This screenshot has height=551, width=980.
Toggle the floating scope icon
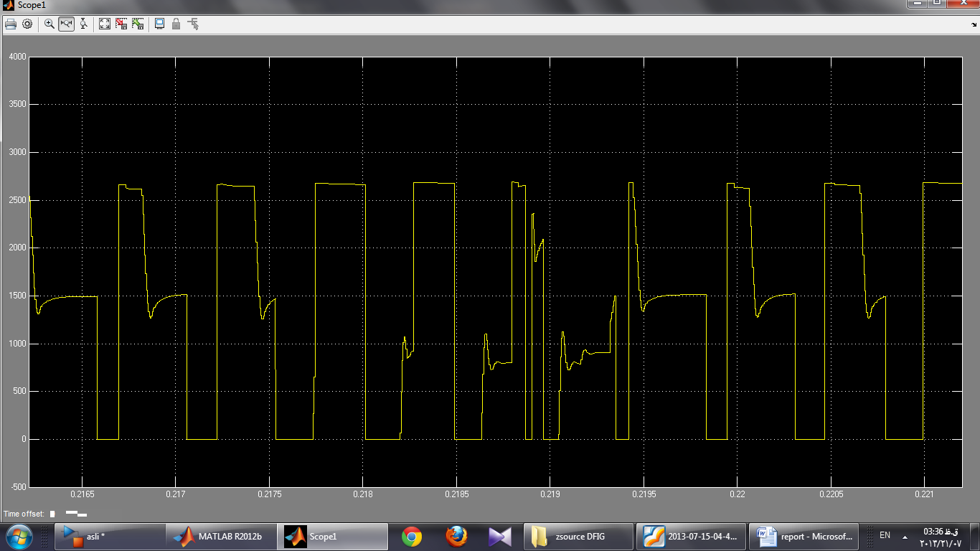pyautogui.click(x=159, y=24)
